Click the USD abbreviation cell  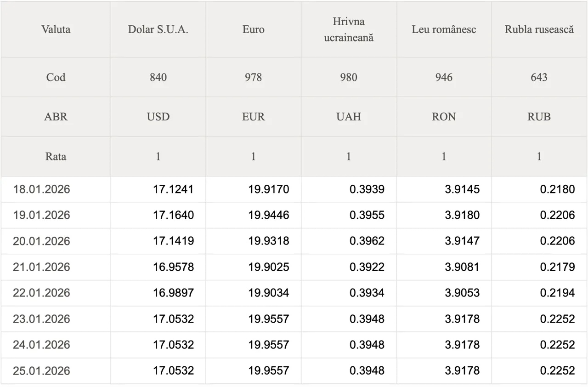[158, 117]
